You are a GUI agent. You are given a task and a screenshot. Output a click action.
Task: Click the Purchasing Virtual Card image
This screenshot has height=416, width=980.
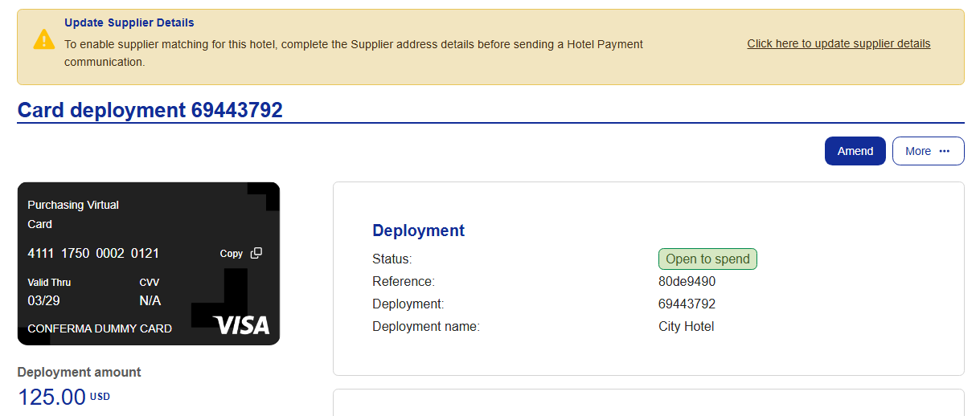tap(149, 263)
